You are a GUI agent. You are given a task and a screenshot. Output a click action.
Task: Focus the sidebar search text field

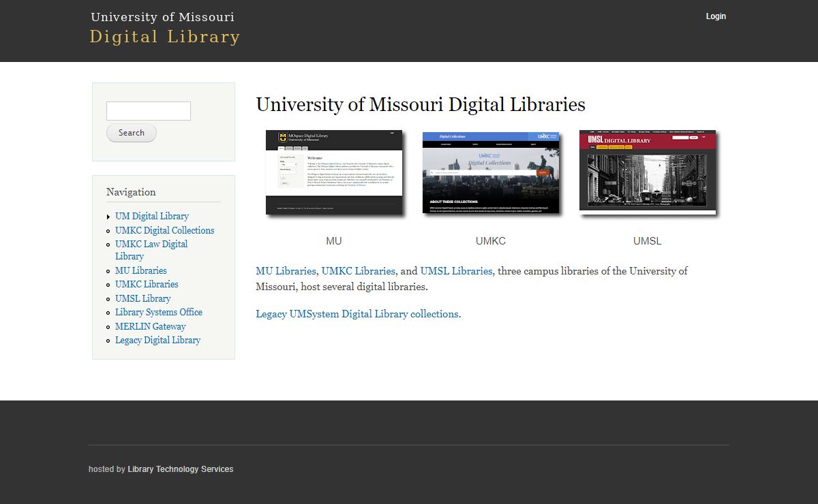click(x=149, y=111)
